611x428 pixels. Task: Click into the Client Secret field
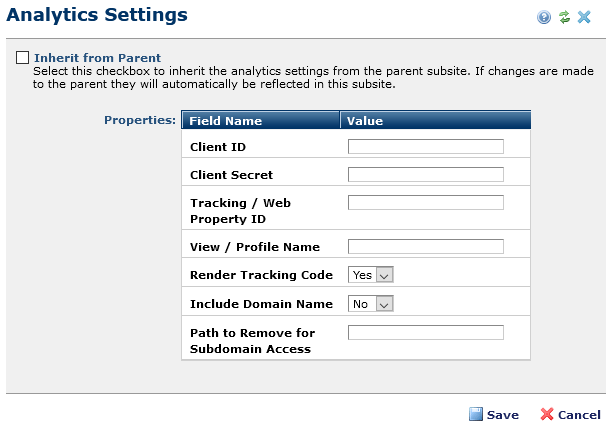425,174
